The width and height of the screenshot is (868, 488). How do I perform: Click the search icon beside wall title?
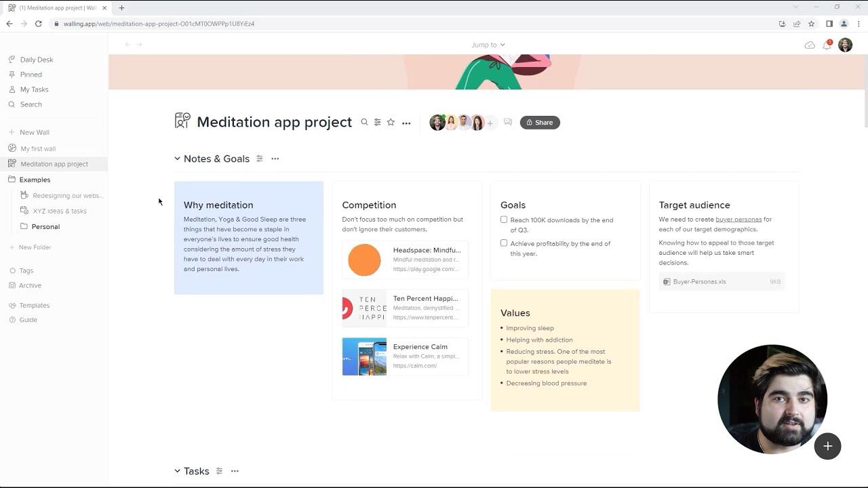click(364, 123)
